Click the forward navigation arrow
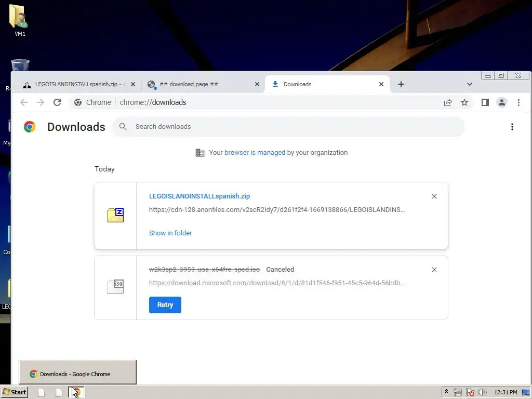The image size is (532, 399). point(41,102)
